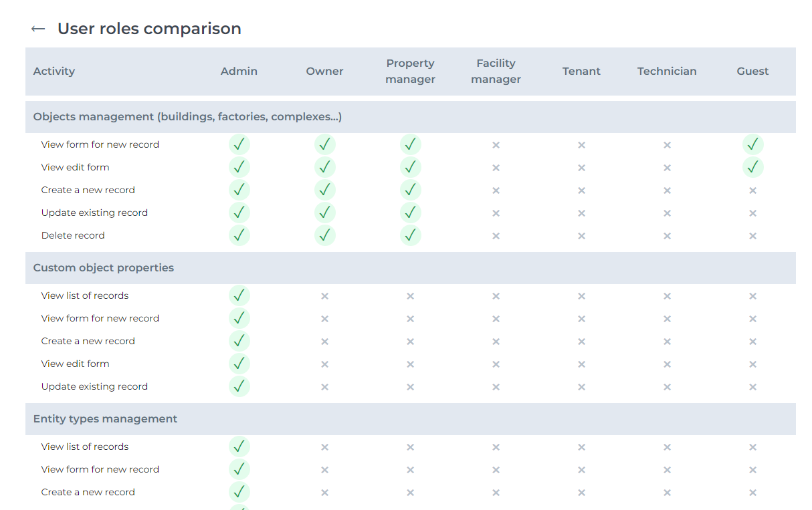Viewport: 812px width, 510px height.
Task: Click Admin checkmark for Entity types View list of records
Action: [239, 447]
